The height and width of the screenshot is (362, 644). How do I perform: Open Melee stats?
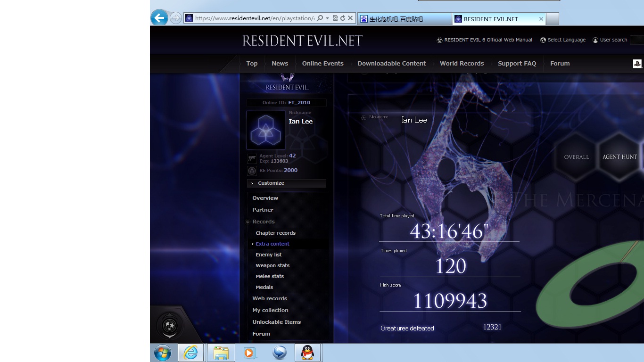pyautogui.click(x=270, y=277)
